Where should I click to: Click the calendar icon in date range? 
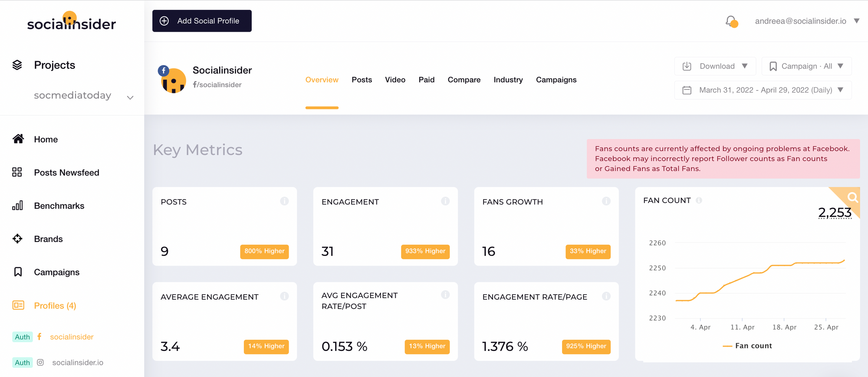[x=687, y=90]
